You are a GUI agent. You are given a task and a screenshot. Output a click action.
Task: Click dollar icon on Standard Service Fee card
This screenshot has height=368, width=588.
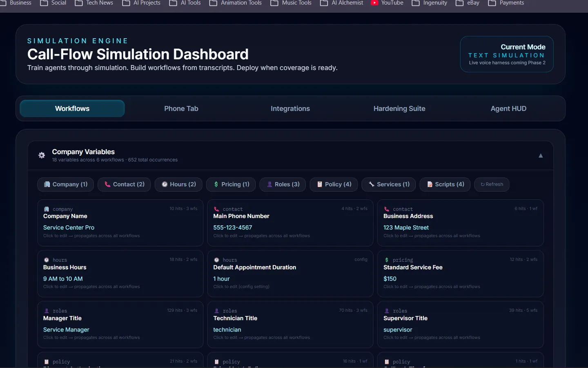pyautogui.click(x=387, y=260)
